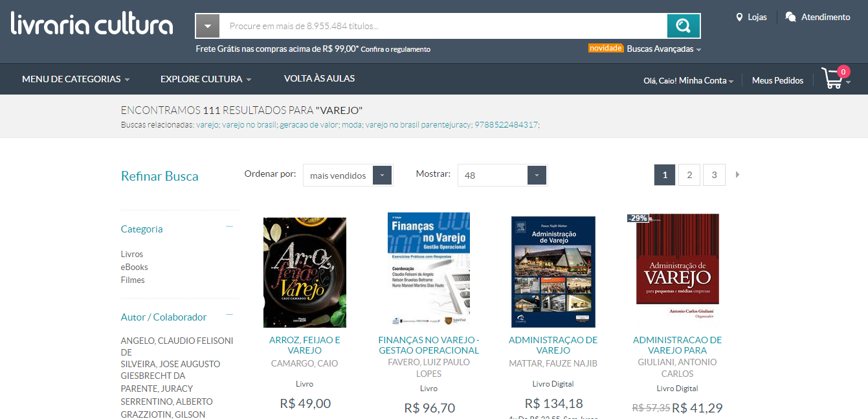Open the shopping cart icon

coord(833,78)
